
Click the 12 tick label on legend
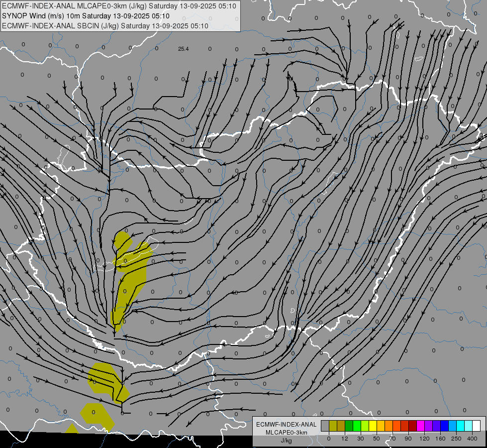(x=345, y=439)
